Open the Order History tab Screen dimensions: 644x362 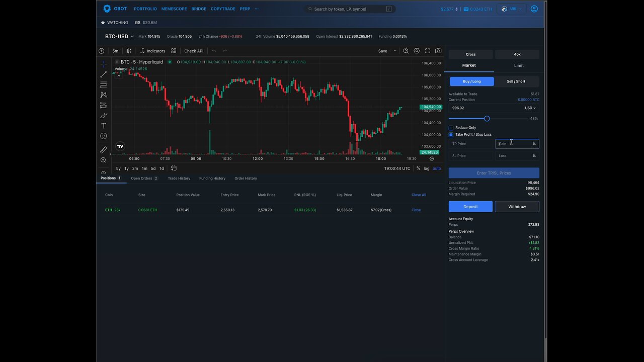pos(246,178)
